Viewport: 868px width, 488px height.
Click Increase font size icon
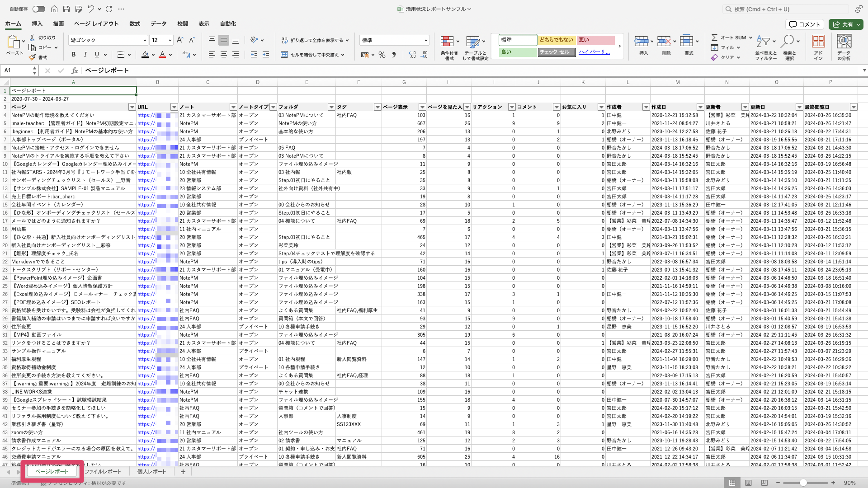pos(180,40)
